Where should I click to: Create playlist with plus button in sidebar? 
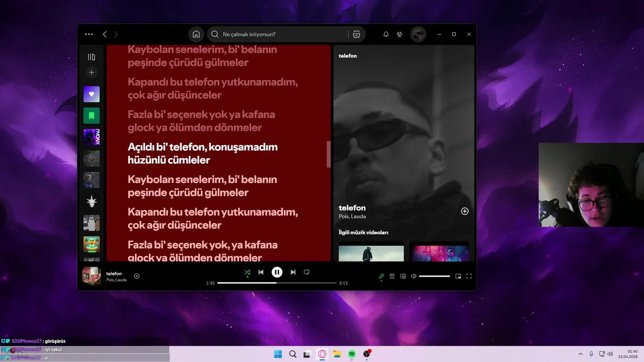pos(92,72)
